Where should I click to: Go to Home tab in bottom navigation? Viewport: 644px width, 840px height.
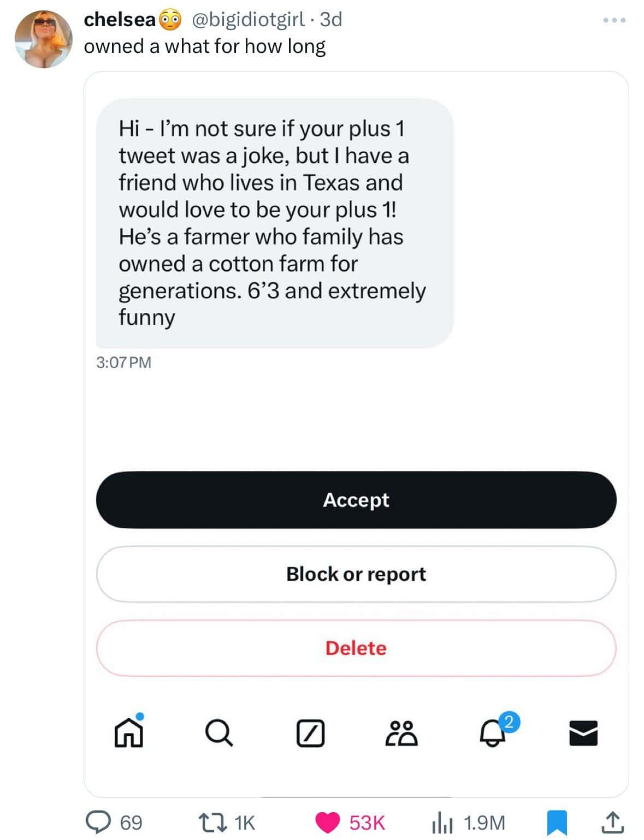(129, 730)
